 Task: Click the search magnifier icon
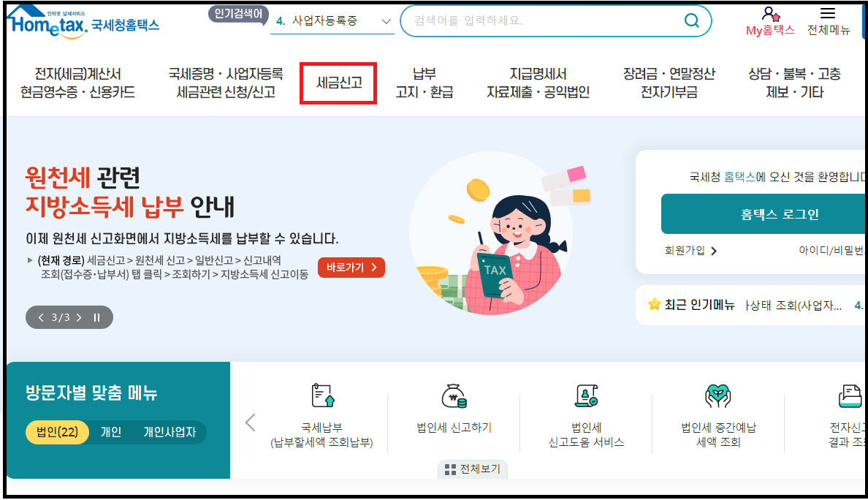690,20
